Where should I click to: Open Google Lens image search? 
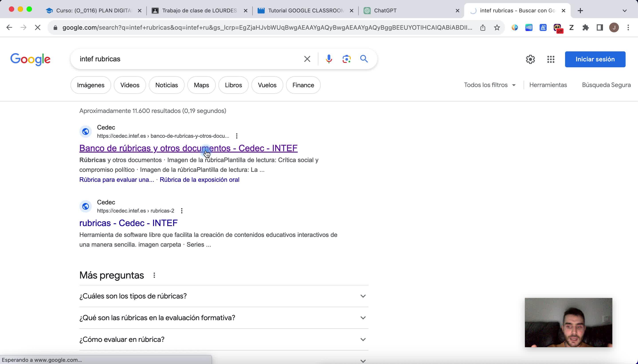click(x=346, y=59)
